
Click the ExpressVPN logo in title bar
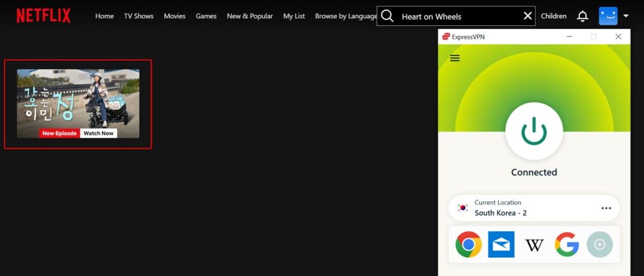click(446, 36)
